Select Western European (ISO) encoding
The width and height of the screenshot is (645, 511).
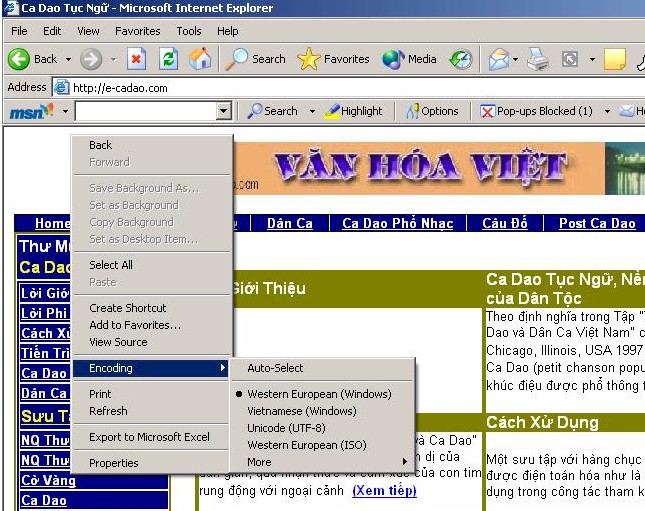pos(322,445)
